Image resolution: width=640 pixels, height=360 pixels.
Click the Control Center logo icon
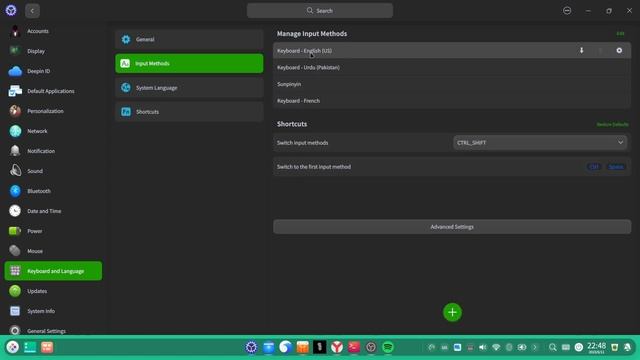tap(11, 11)
